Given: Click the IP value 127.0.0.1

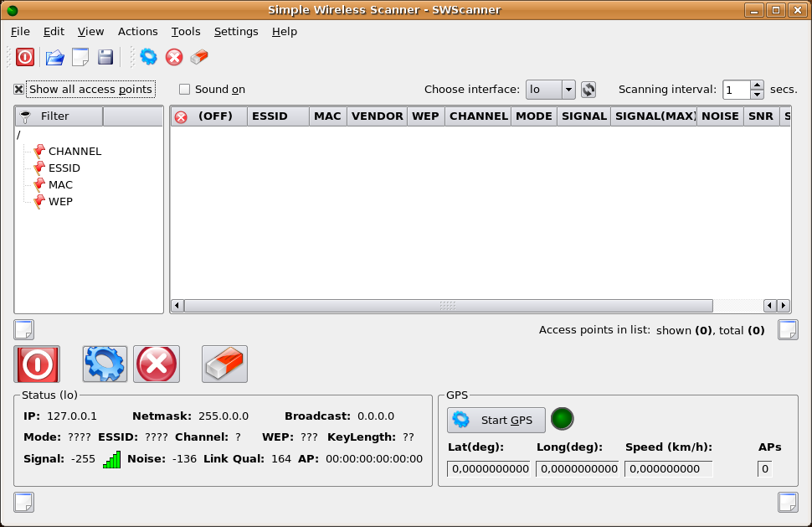Looking at the screenshot, I should click(71, 416).
